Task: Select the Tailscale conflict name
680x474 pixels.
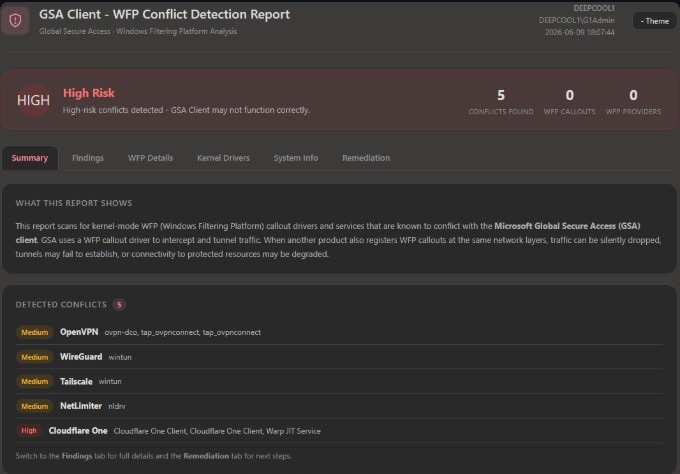Action: [x=76, y=381]
